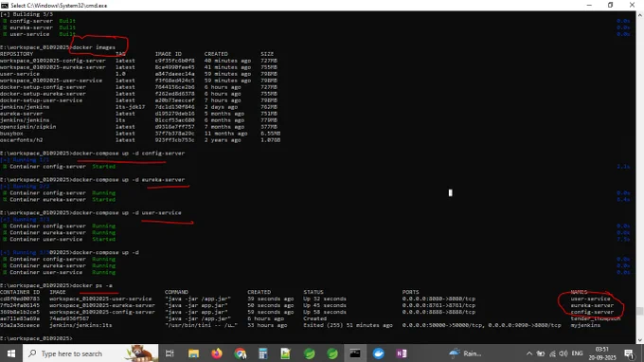
Task: Click 'Exited (255) 51 minutes ago' status
Action: [348, 325]
